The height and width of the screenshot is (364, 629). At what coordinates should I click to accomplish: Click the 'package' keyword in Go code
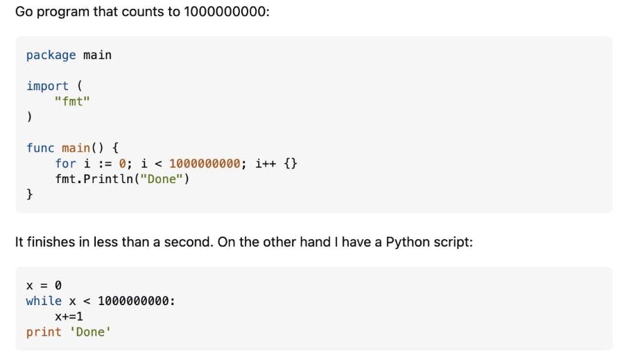(51, 55)
